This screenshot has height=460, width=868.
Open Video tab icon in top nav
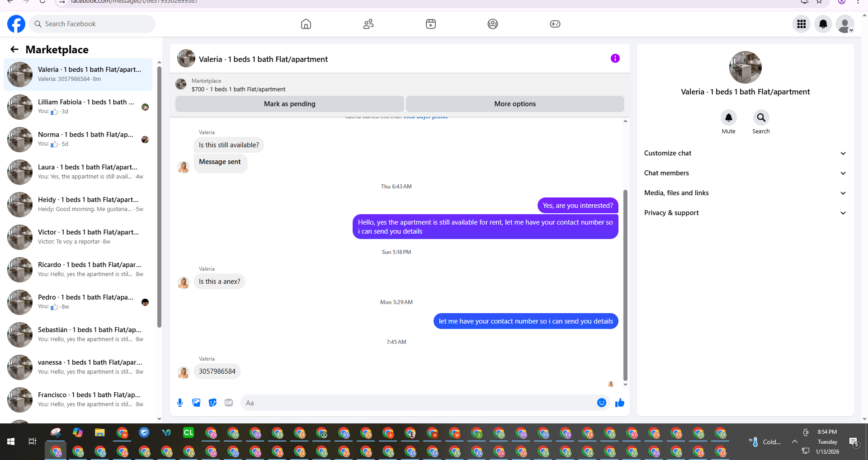pos(431,24)
